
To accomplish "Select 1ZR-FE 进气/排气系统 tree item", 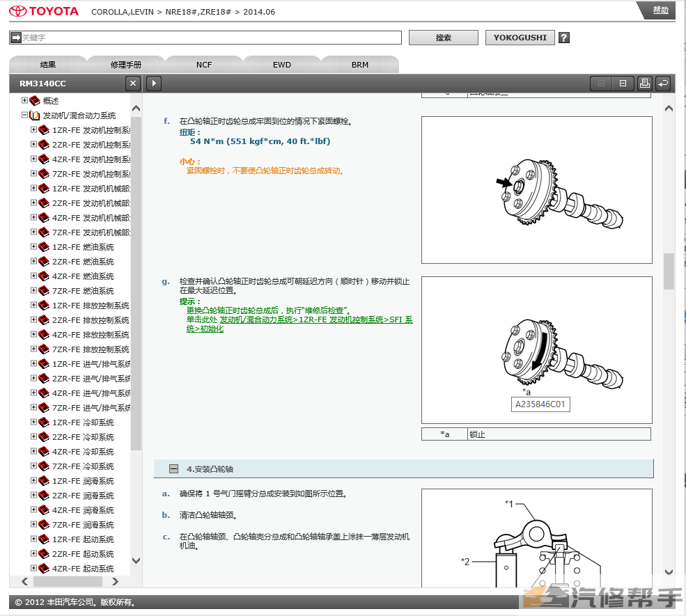I will coord(91,364).
